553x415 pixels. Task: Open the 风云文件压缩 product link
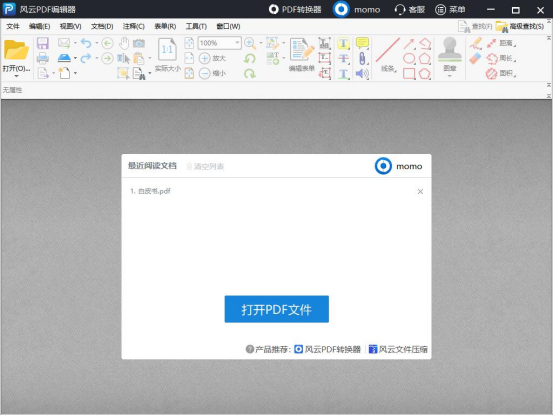point(398,349)
